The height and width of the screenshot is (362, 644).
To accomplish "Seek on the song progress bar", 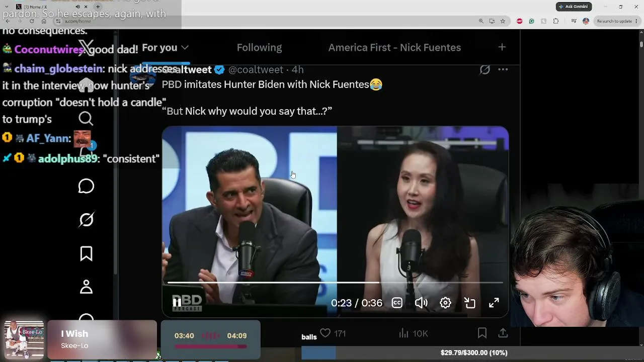I will tap(210, 346).
